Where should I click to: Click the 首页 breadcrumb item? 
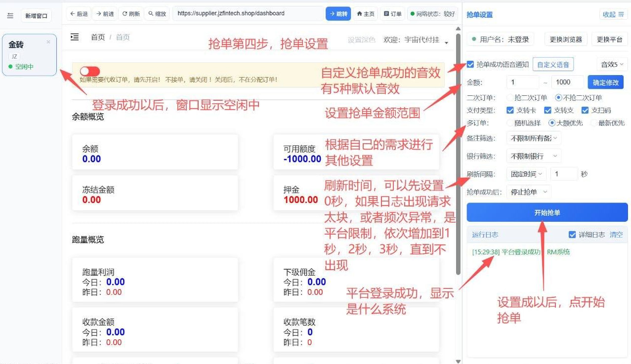click(x=98, y=37)
